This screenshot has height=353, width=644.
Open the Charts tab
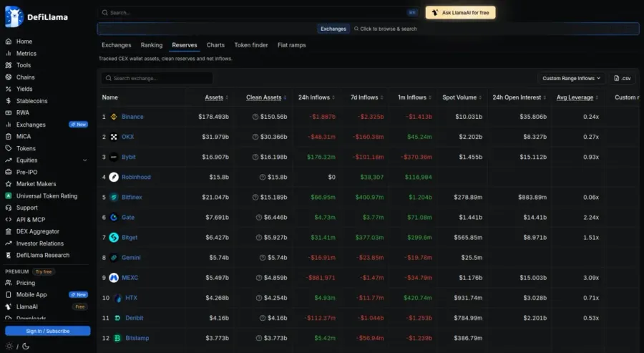pyautogui.click(x=215, y=45)
